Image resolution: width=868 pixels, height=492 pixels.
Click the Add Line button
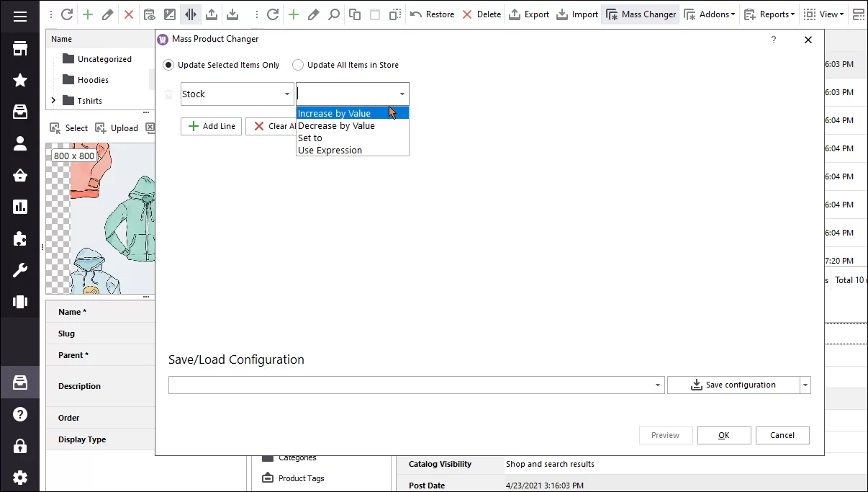pos(211,126)
